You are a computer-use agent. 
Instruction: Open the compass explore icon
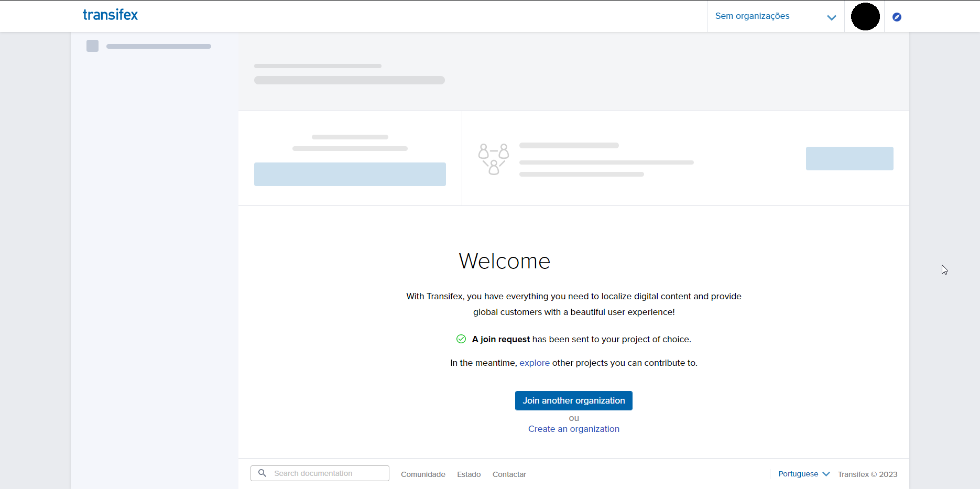click(897, 17)
